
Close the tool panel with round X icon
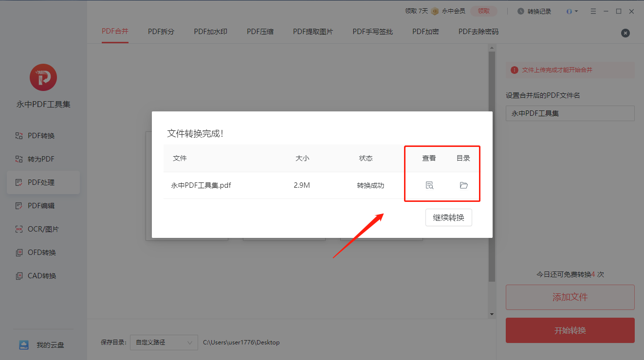click(626, 33)
